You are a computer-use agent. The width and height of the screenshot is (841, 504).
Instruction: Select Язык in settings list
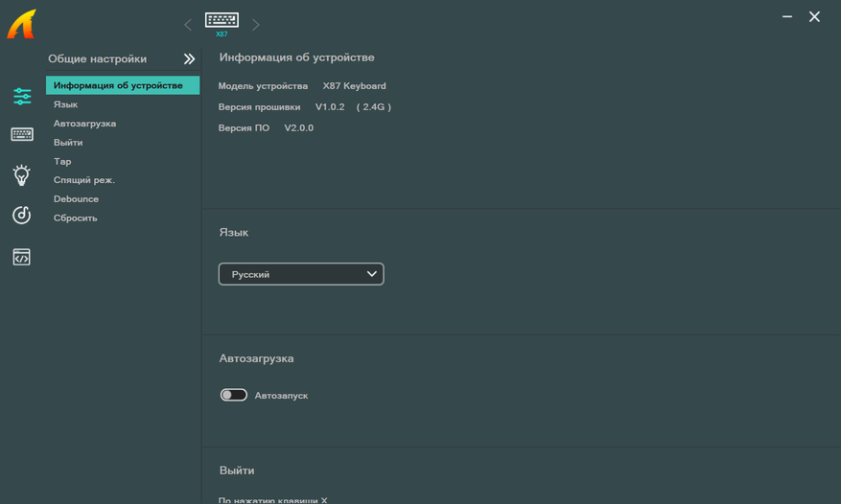tap(66, 104)
